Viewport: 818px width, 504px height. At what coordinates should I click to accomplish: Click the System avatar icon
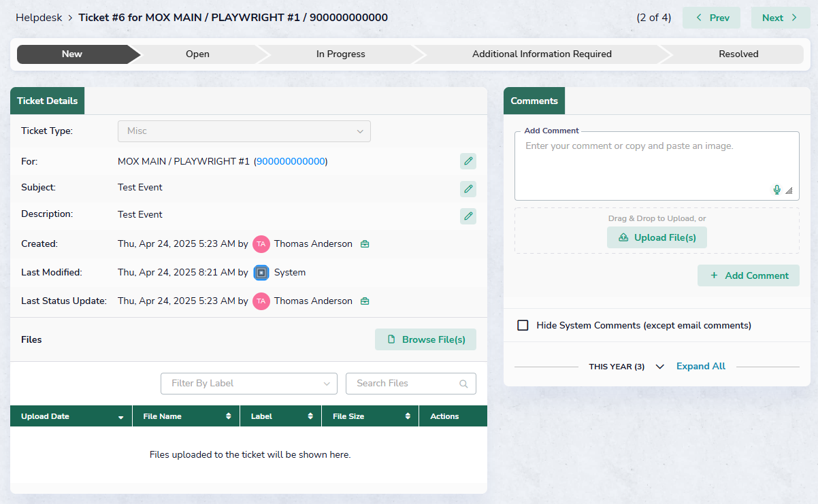point(261,273)
